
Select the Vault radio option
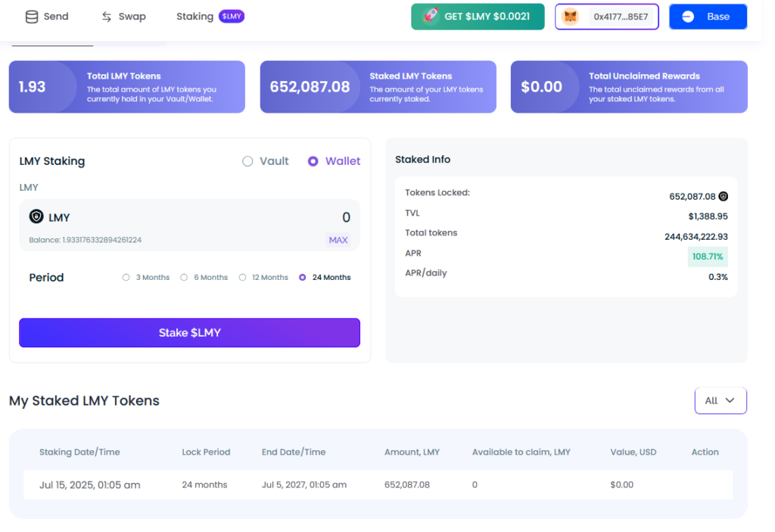pos(247,161)
